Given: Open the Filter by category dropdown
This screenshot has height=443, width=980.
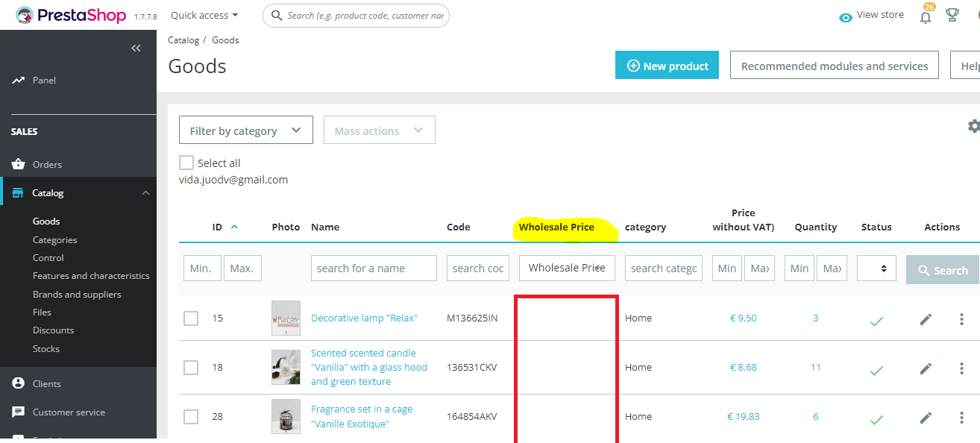Looking at the screenshot, I should (x=245, y=131).
